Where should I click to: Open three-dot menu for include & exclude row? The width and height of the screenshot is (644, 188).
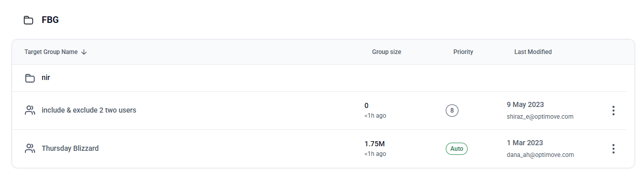point(614,111)
